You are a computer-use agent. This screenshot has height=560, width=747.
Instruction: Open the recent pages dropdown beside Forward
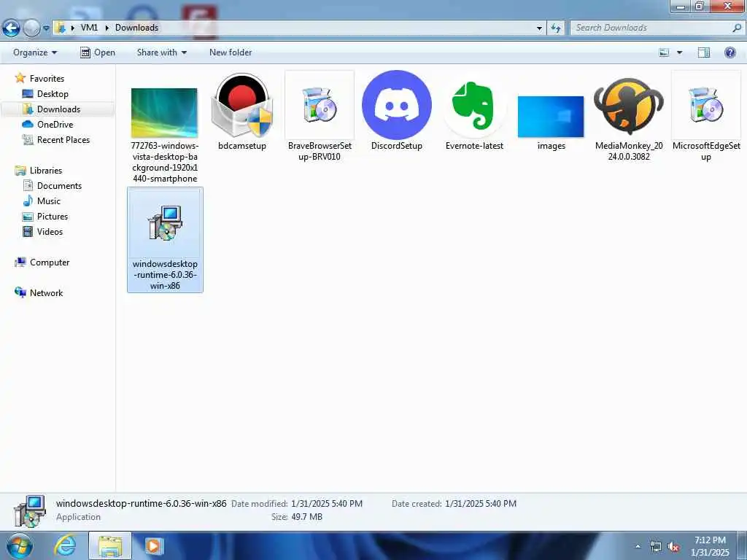[x=46, y=28]
